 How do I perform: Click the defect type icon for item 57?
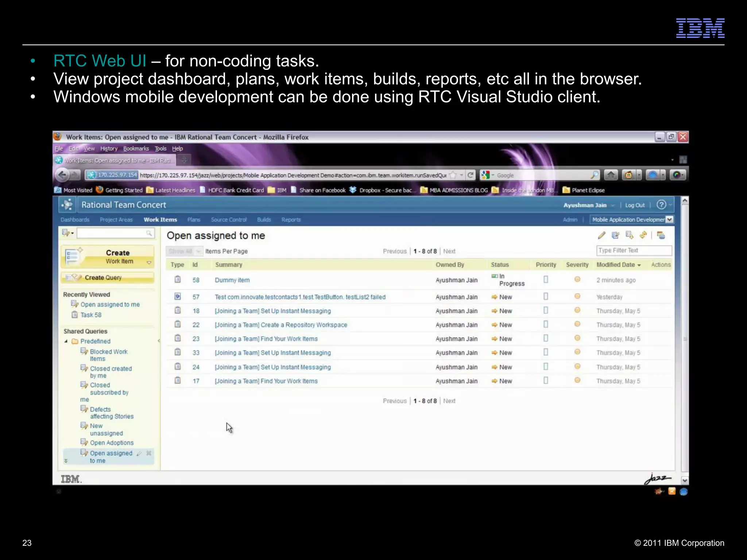click(x=178, y=296)
